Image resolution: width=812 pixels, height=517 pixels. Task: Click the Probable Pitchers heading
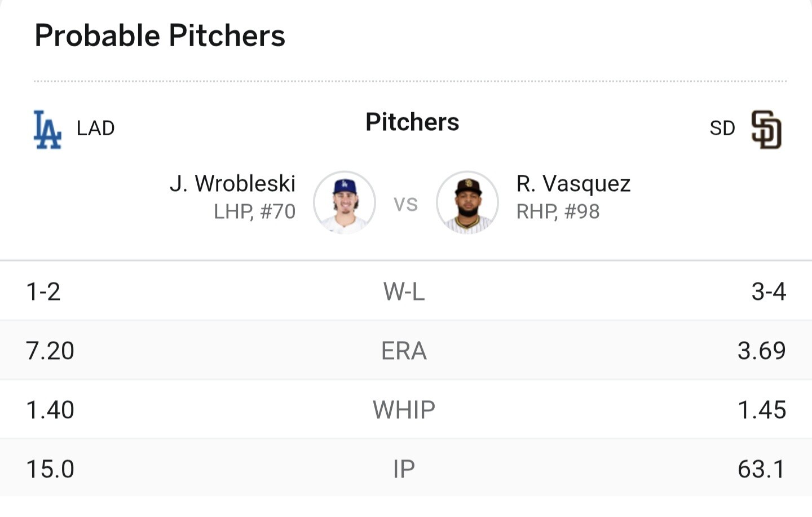(160, 36)
